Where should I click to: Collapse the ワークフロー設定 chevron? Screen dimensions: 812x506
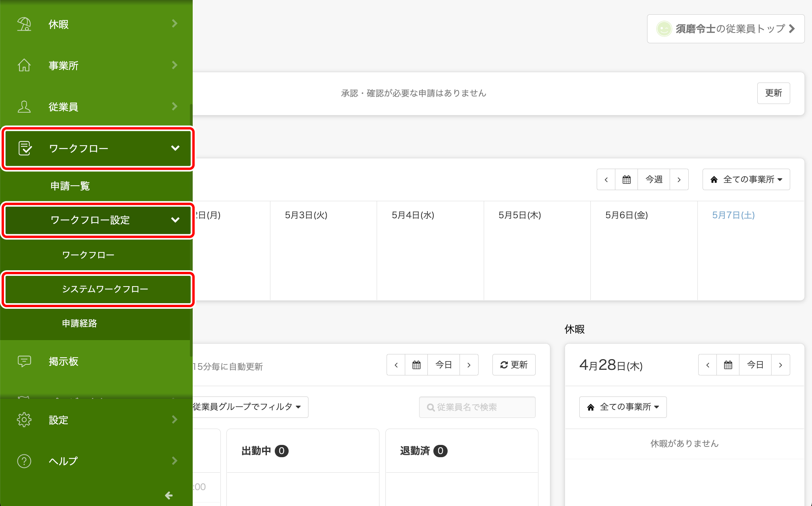tap(175, 220)
